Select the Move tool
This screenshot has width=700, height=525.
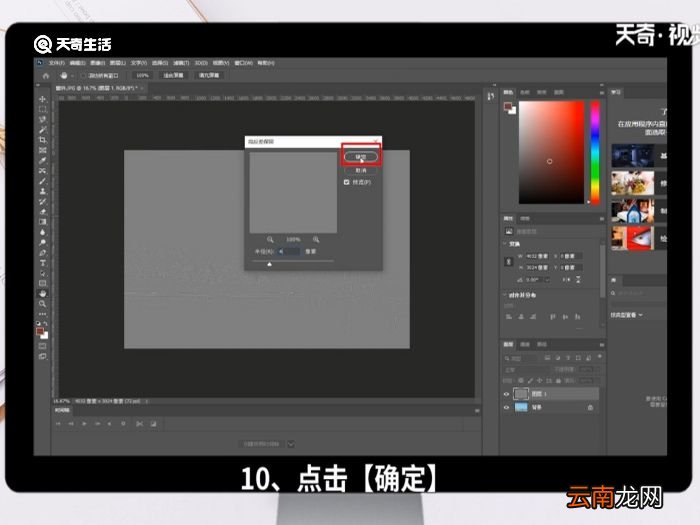42,99
